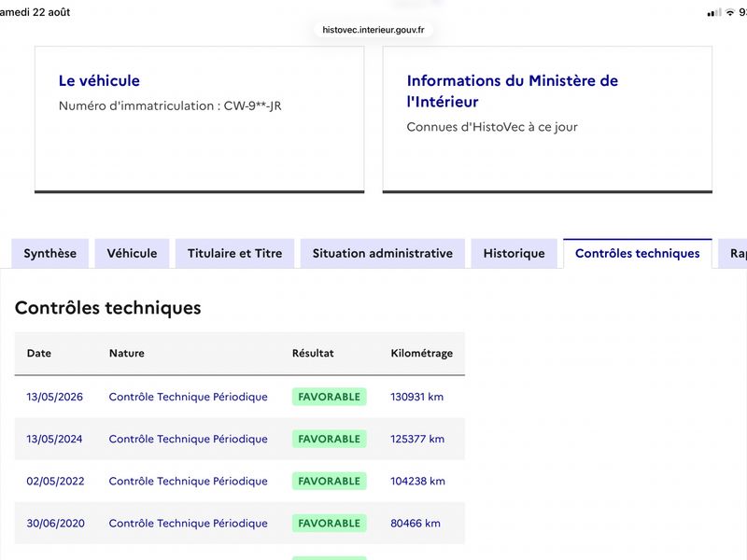The height and width of the screenshot is (560, 747).
Task: Click the mileage value 130931 km
Action: pyautogui.click(x=416, y=397)
